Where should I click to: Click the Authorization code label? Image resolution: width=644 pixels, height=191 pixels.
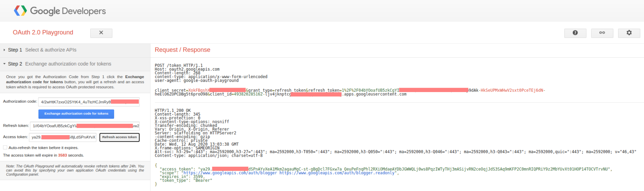(20, 102)
